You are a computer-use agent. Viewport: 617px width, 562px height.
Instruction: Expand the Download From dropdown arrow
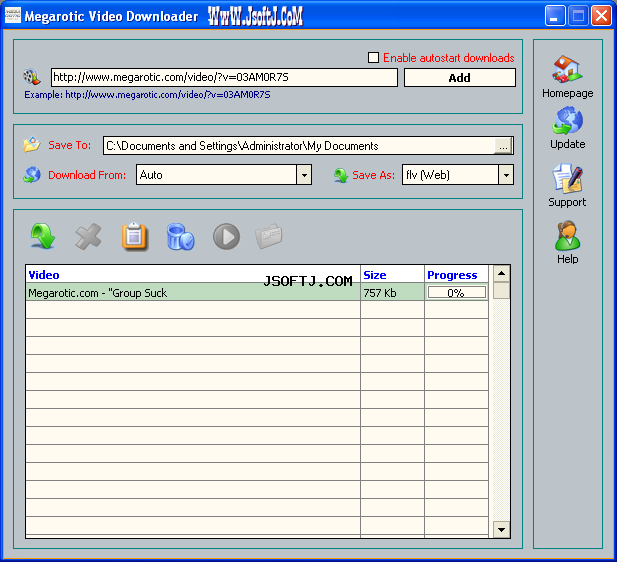point(304,175)
